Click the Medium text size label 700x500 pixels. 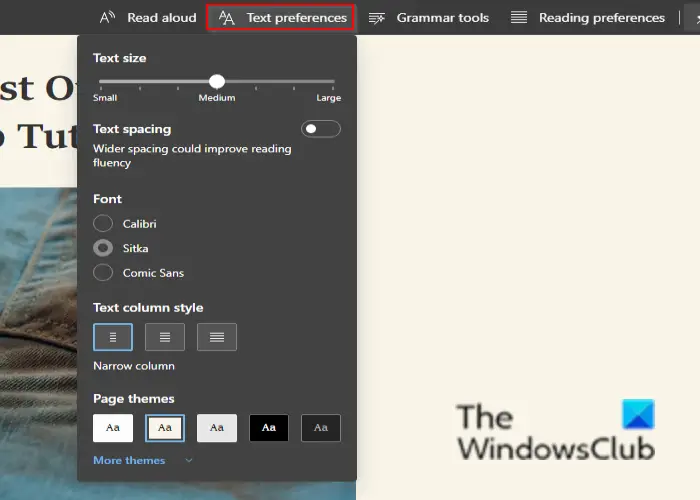pos(217,98)
